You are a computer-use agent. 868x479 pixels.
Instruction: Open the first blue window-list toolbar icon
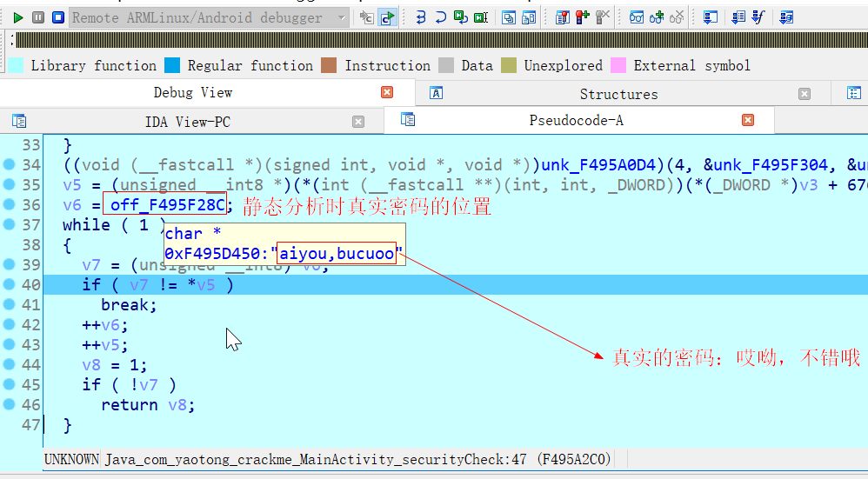click(509, 17)
